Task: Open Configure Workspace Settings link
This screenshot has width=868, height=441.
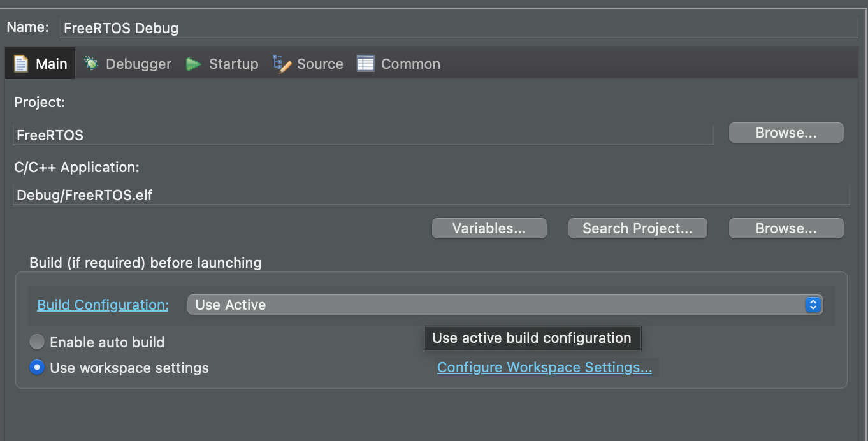Action: [544, 367]
